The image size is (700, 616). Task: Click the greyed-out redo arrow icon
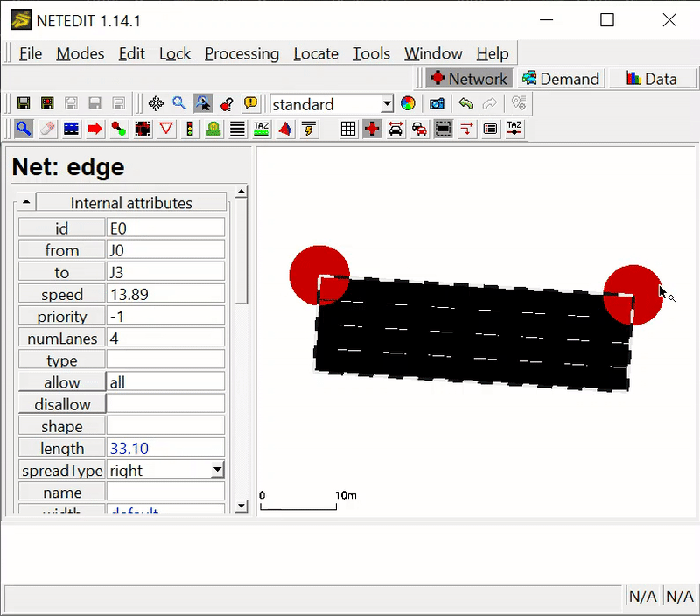tap(490, 103)
